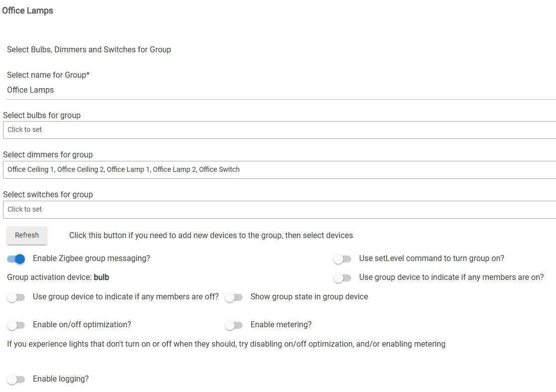The height and width of the screenshot is (392, 556).
Task: Open the dimmers list showing Office Ceiling 1
Action: 279,170
